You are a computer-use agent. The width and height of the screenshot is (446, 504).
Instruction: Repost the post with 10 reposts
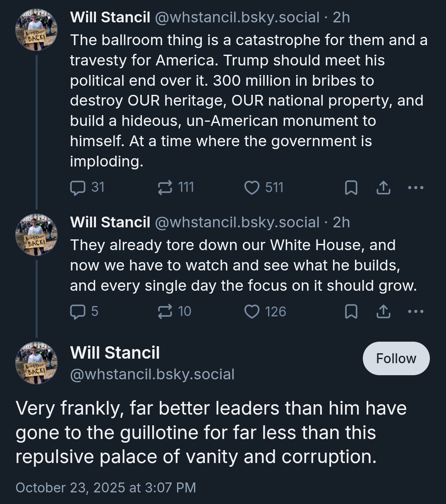coord(175,311)
